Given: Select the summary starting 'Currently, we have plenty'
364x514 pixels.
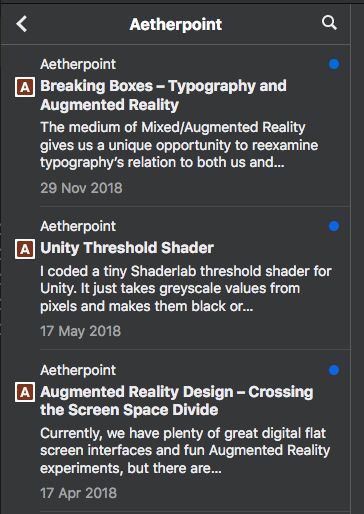Looking at the screenshot, I should click(185, 451).
